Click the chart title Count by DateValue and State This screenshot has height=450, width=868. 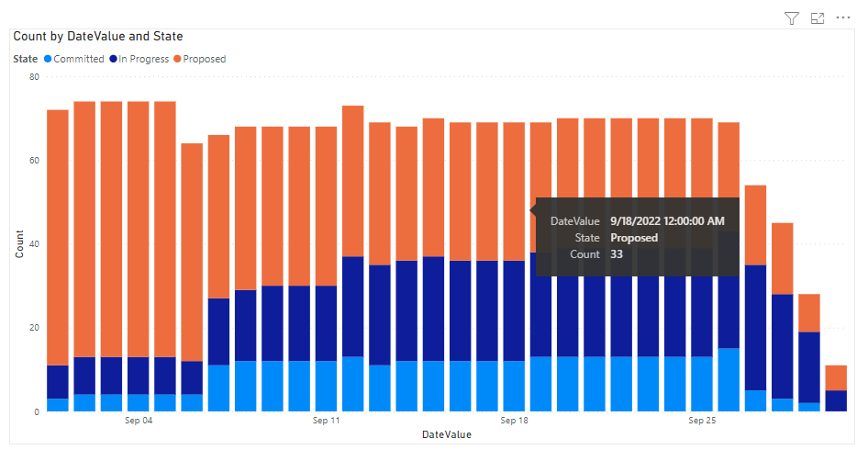98,37
